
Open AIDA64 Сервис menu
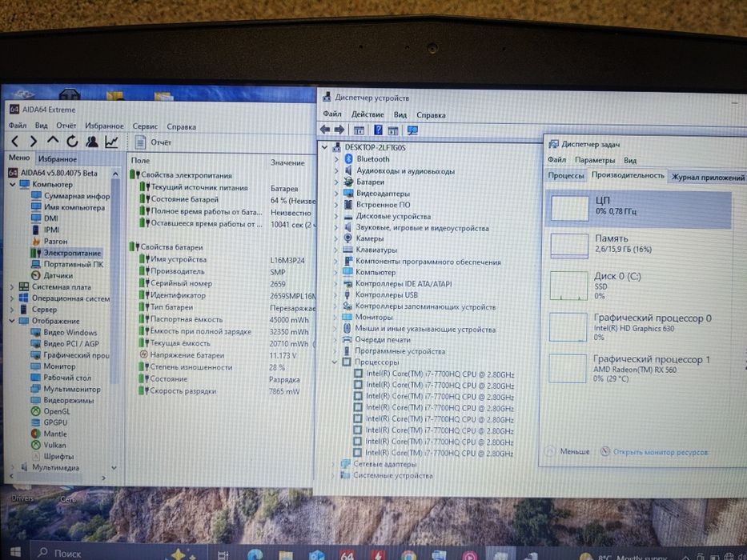pyautogui.click(x=145, y=126)
